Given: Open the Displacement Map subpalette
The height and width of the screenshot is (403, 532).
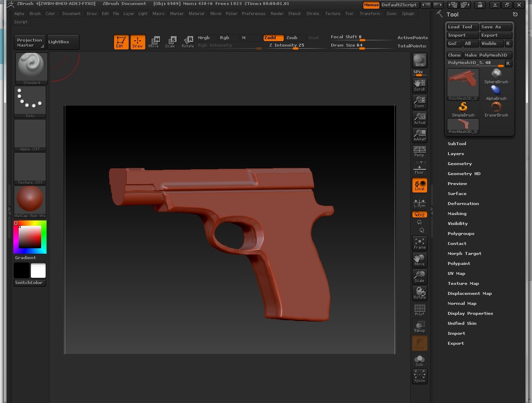Looking at the screenshot, I should (x=470, y=293).
